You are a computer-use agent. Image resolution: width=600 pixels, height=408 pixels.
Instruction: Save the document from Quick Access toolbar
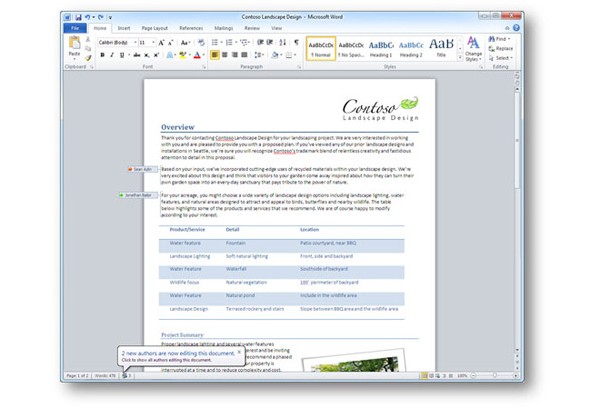(78, 17)
